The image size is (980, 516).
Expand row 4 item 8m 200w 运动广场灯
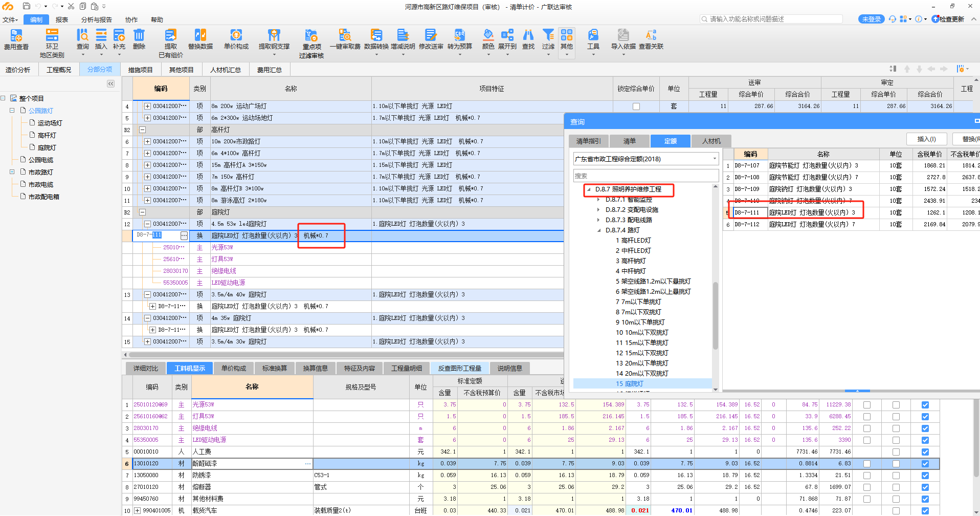click(x=147, y=106)
